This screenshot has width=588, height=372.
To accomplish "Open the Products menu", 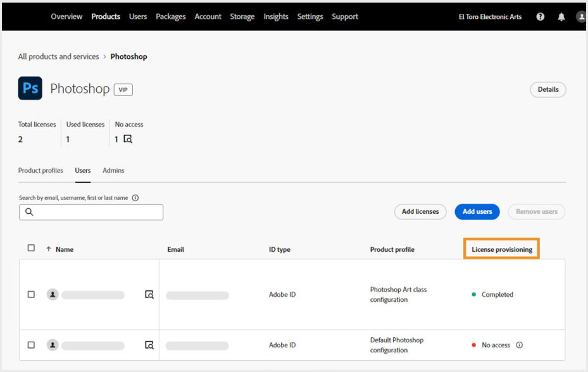I will (106, 16).
